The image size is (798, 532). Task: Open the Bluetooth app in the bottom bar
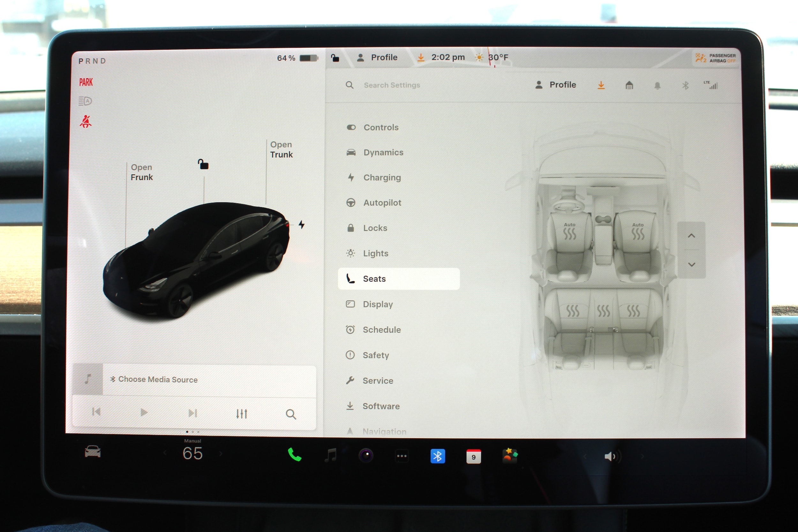pos(437,456)
